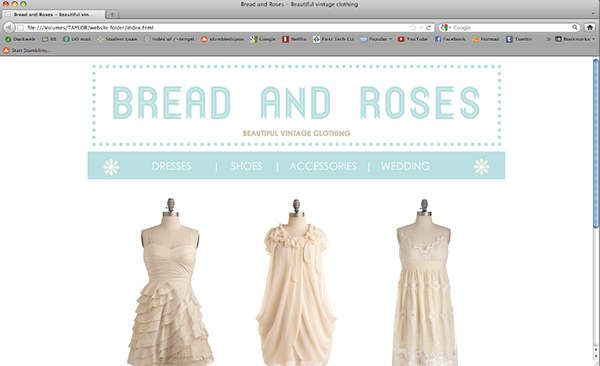This screenshot has width=600, height=366.
Task: Click the vertical page scrollbar thumb
Action: 596,144
